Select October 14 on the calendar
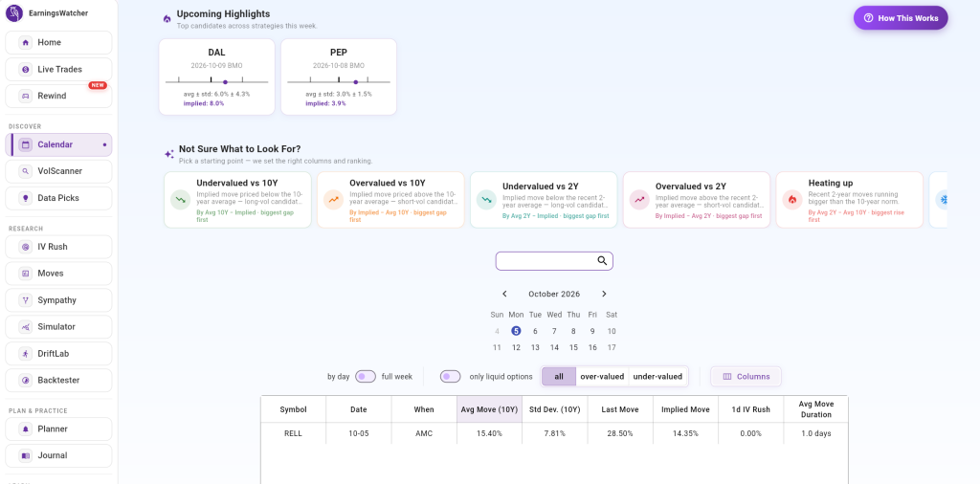 [554, 347]
